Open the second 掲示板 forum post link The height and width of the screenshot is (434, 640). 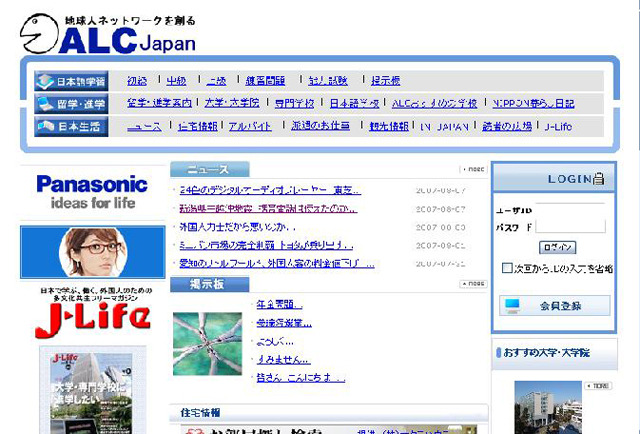[x=284, y=323]
